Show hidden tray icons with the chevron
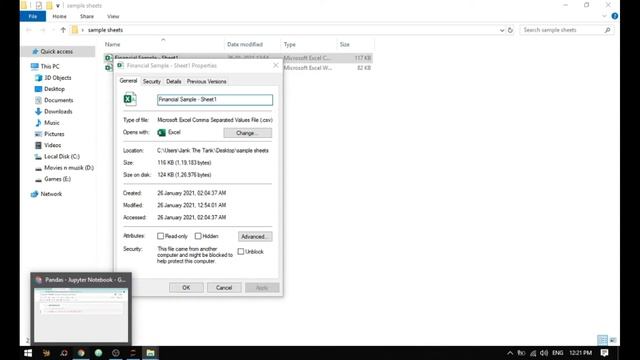Image resolution: width=640 pixels, height=360 pixels. pos(510,353)
